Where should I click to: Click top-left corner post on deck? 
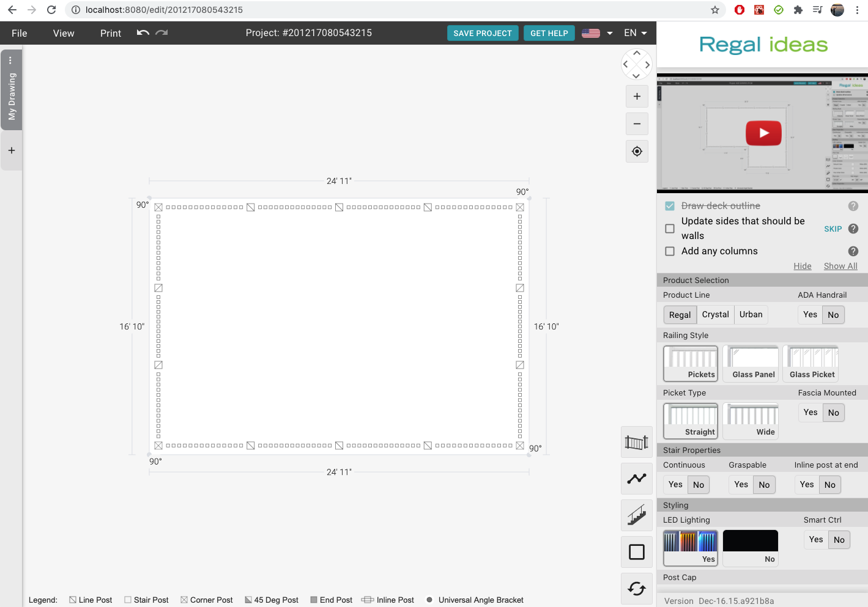pos(158,207)
